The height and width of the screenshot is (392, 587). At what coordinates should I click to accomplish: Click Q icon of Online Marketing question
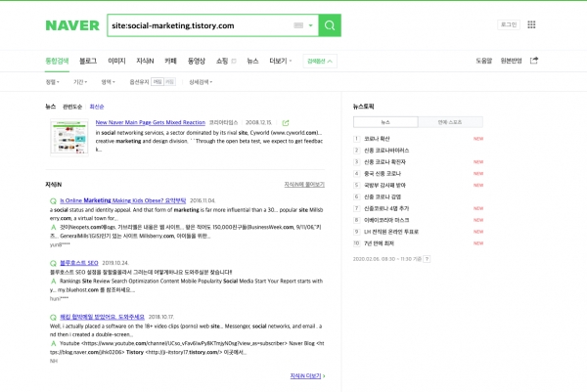coord(53,200)
